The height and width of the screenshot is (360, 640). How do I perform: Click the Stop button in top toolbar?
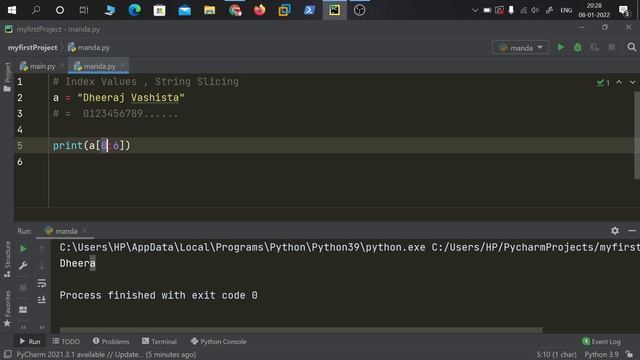611,47
